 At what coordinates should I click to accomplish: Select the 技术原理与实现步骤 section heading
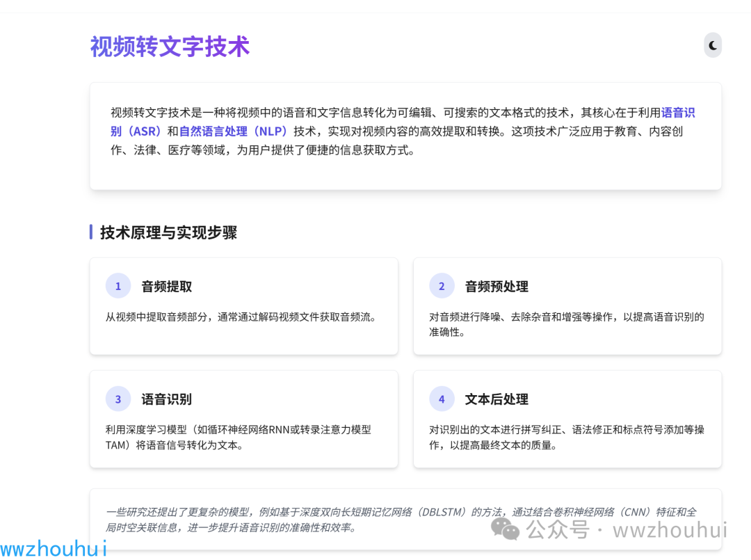point(168,232)
